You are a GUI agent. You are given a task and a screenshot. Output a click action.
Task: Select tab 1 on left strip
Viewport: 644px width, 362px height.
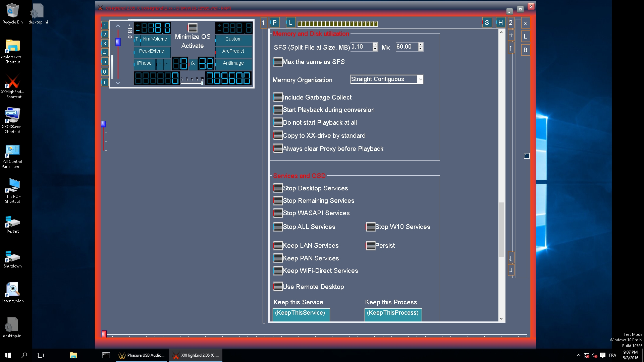coord(105,25)
